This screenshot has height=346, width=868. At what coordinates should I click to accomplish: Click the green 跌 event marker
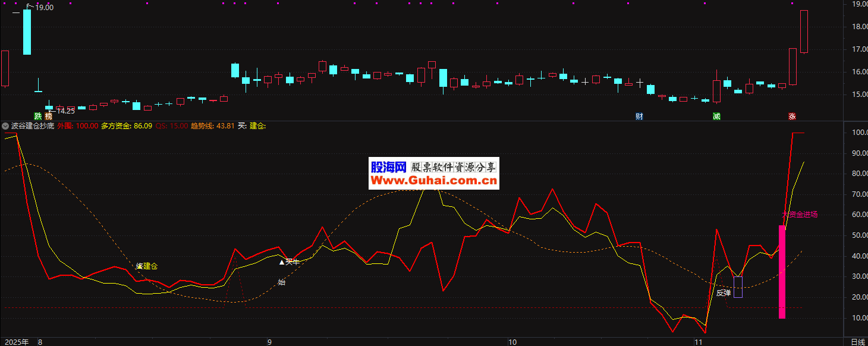tap(38, 117)
